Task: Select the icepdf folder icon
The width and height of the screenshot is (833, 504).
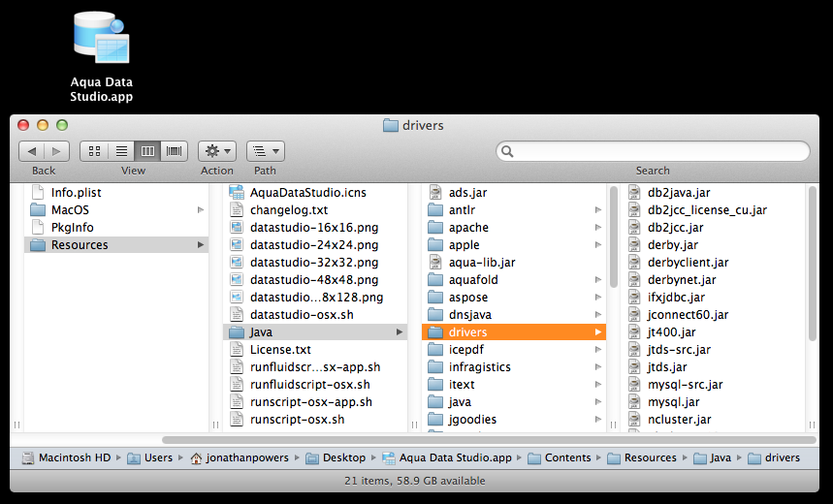Action: [435, 350]
